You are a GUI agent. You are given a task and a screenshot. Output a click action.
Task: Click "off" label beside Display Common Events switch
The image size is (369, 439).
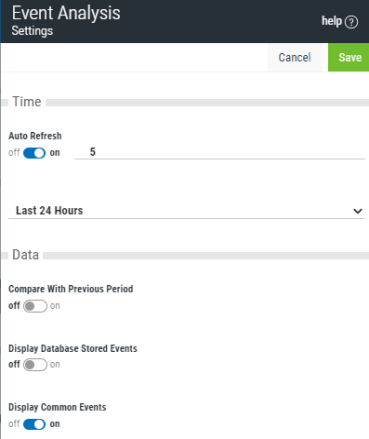pyautogui.click(x=14, y=424)
